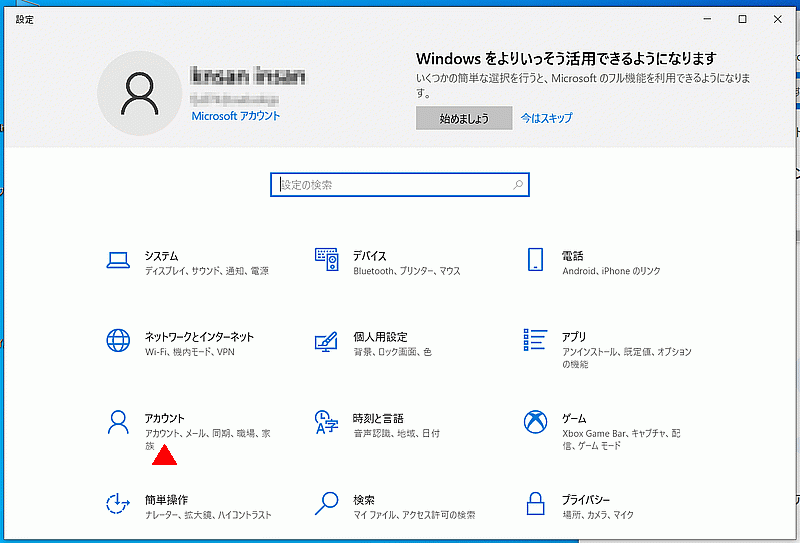Open the プライバシー settings title

coord(586,500)
